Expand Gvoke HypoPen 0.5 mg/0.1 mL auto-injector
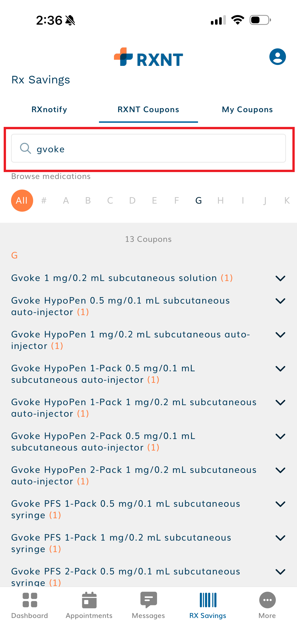Image resolution: width=297 pixels, height=644 pixels. (x=280, y=301)
